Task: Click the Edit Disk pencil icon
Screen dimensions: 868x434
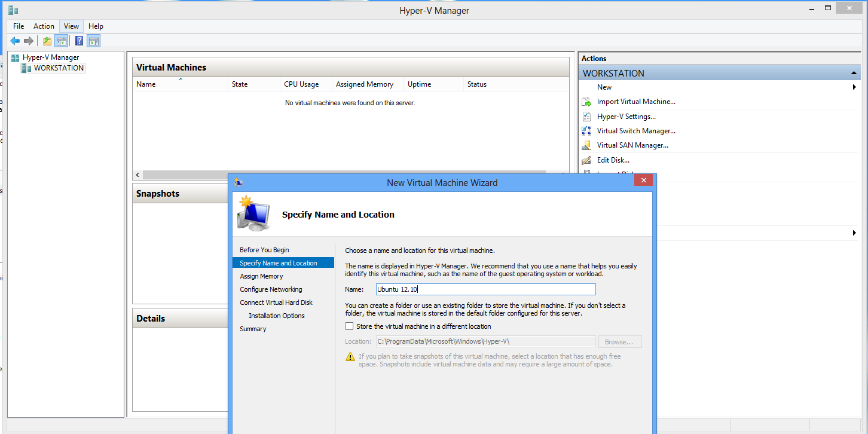Action: pos(586,160)
